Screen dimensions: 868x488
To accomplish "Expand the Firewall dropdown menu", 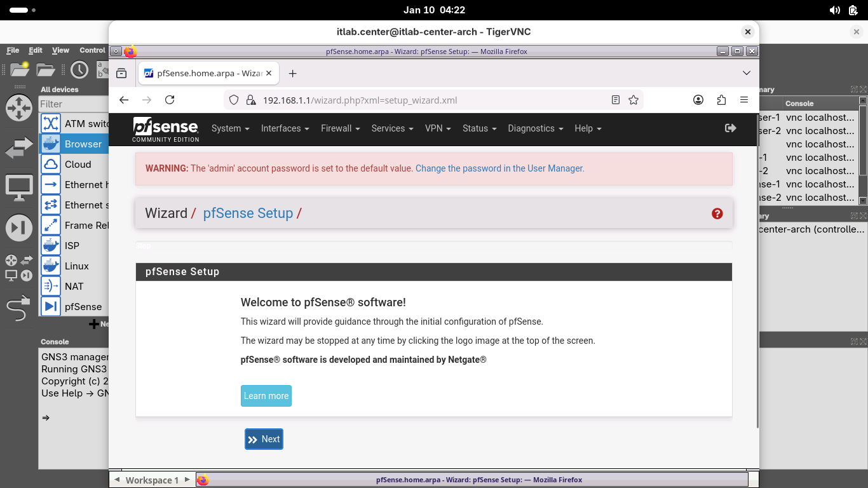I will pyautogui.click(x=340, y=128).
